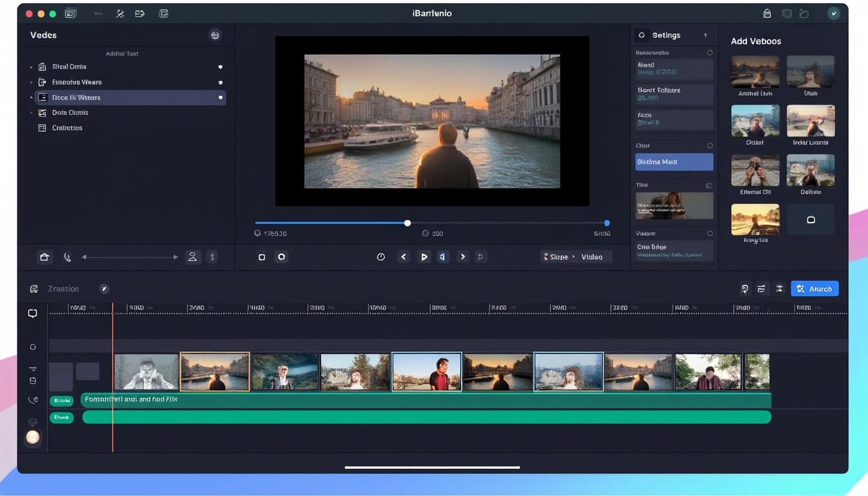
Task: Select the Andnal Eiurs thumbnail in Add Veboos
Action: pos(755,72)
